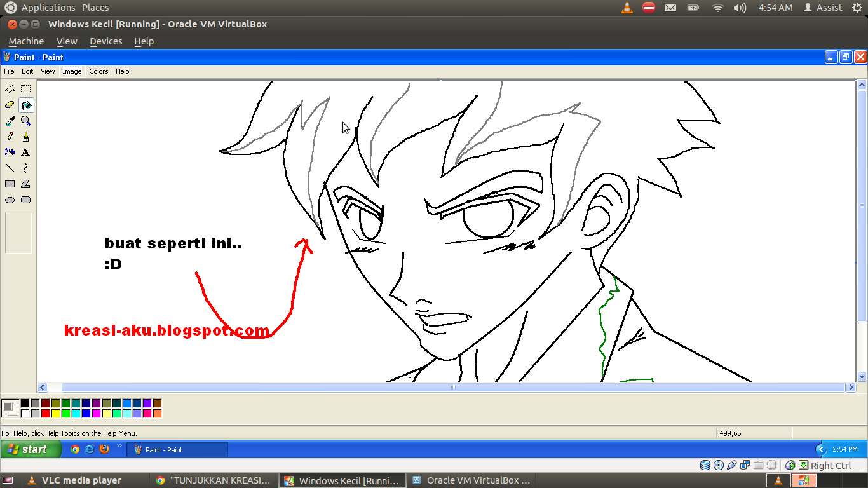The width and height of the screenshot is (868, 488).
Task: Select the Curve tool
Action: coord(25,168)
